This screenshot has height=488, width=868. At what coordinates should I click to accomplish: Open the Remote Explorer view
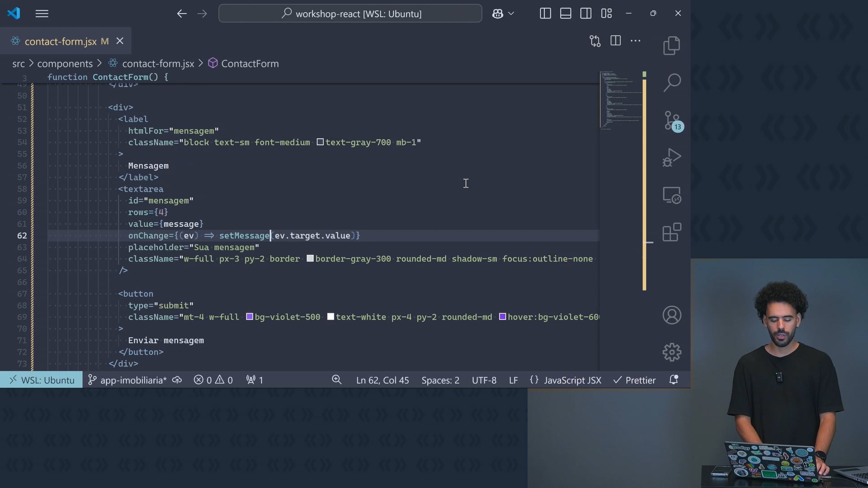pyautogui.click(x=672, y=195)
